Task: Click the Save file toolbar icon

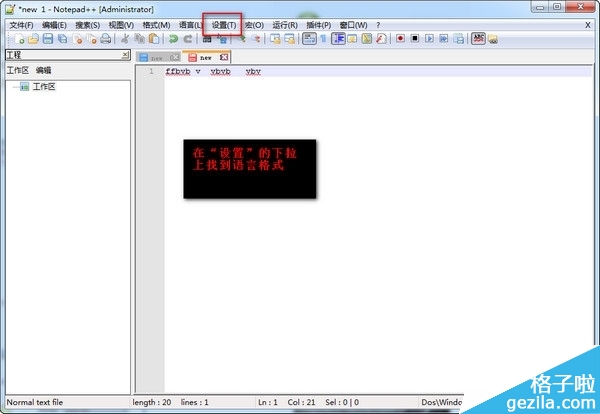Action: coord(47,39)
